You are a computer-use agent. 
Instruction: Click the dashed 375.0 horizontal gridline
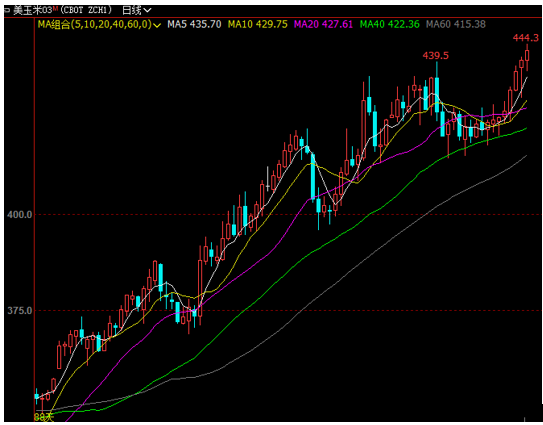click(287, 311)
